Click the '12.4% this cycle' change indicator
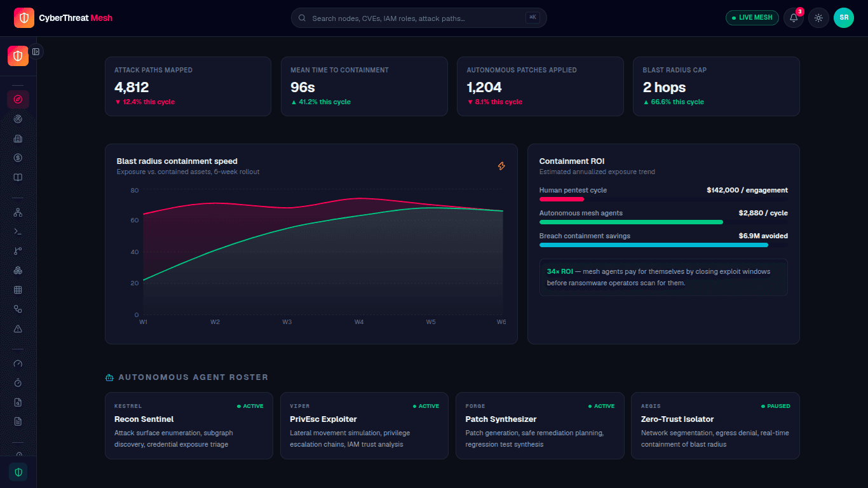The height and width of the screenshot is (488, 868). (x=144, y=102)
